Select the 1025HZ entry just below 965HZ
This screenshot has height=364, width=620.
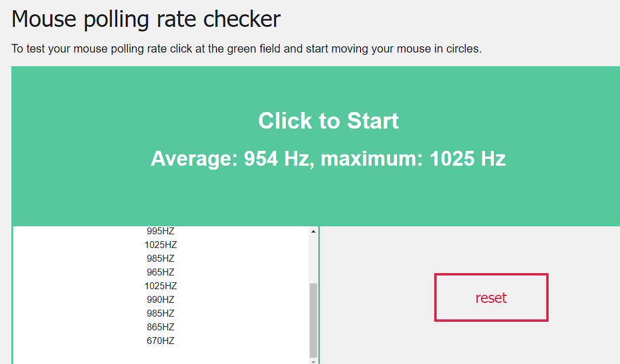pyautogui.click(x=161, y=286)
